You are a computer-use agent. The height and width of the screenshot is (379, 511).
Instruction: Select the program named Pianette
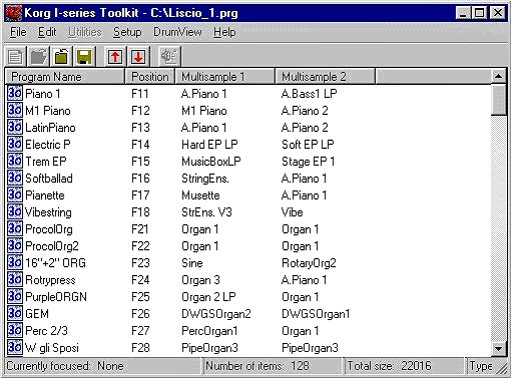45,195
